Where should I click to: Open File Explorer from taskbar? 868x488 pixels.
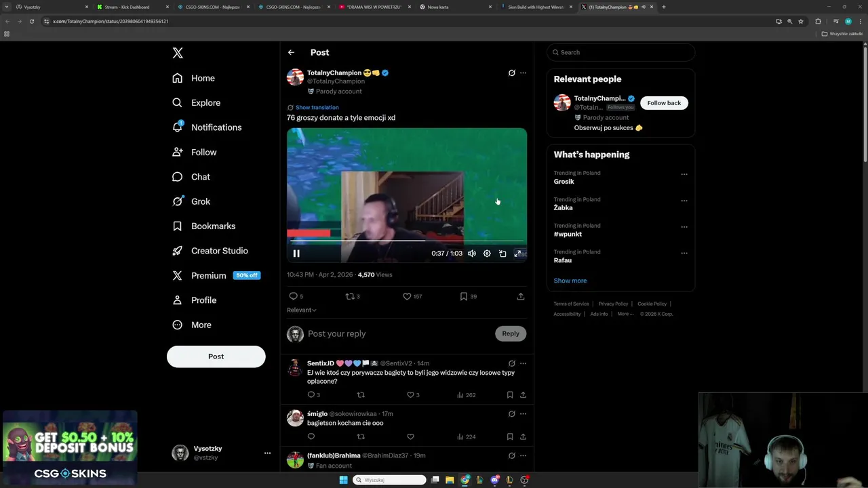tap(450, 480)
